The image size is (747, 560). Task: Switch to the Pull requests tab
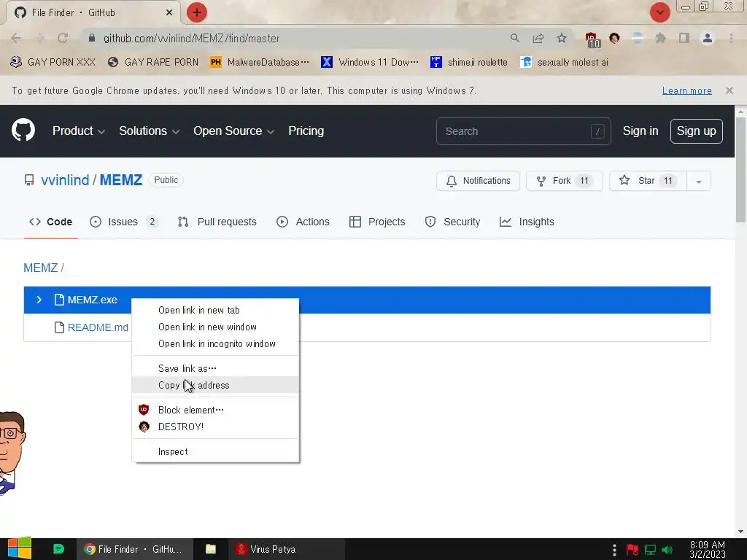217,222
